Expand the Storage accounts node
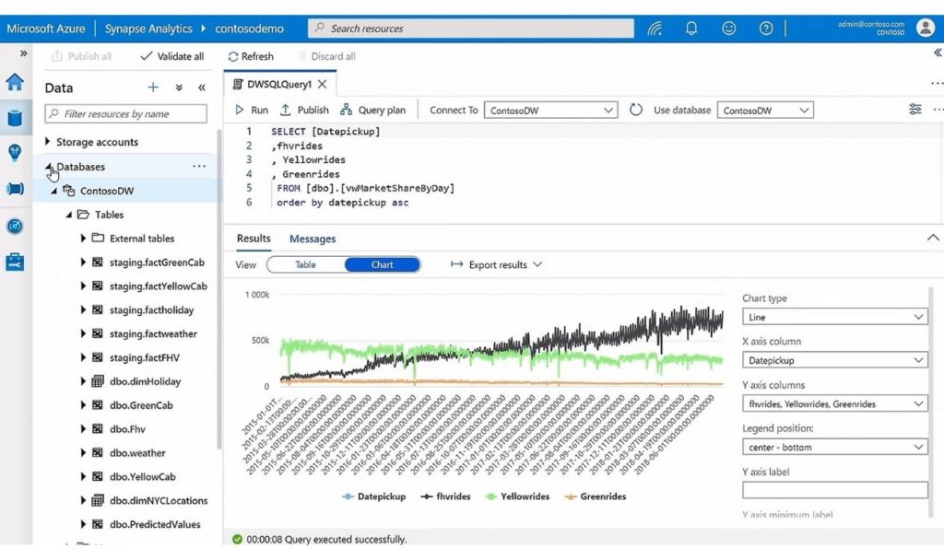Viewport: 944px width, 560px height. tap(47, 141)
